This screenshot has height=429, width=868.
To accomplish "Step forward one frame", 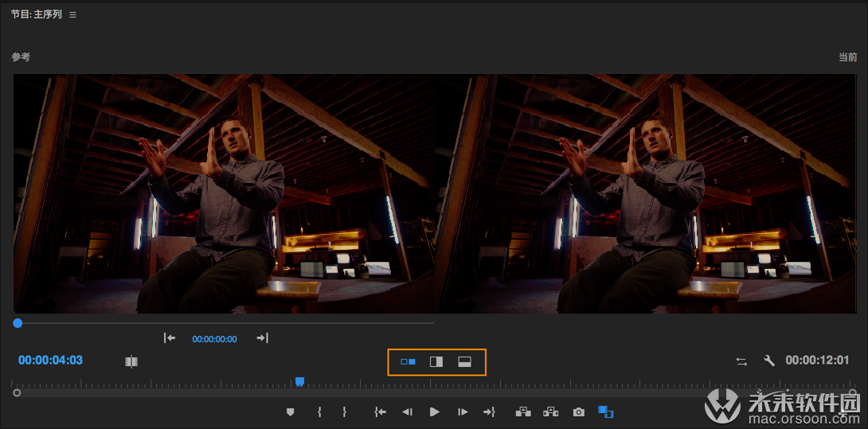I will pos(462,411).
